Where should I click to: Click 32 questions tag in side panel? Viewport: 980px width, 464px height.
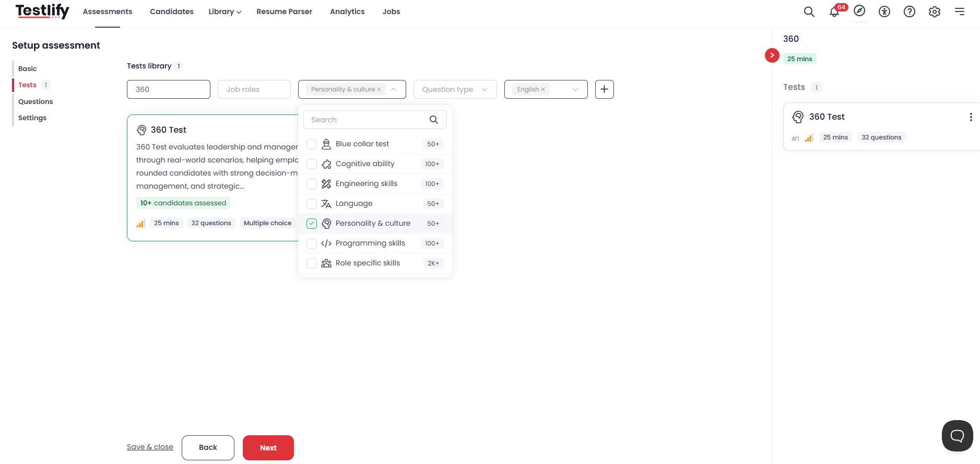click(x=881, y=137)
